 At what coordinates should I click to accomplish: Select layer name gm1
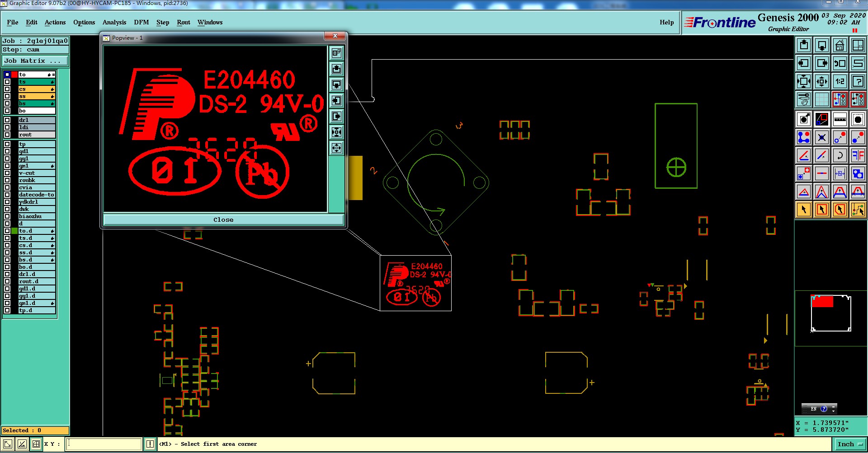tap(37, 166)
